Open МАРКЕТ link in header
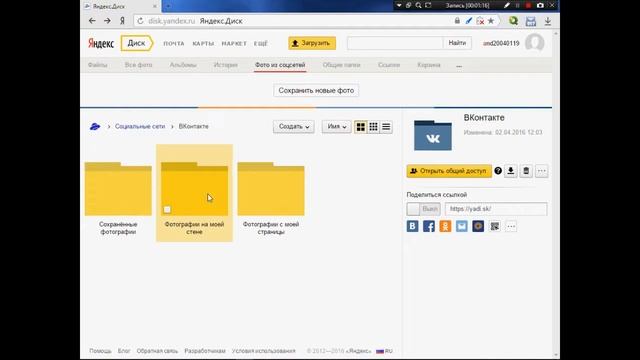640x360 pixels. pyautogui.click(x=234, y=44)
